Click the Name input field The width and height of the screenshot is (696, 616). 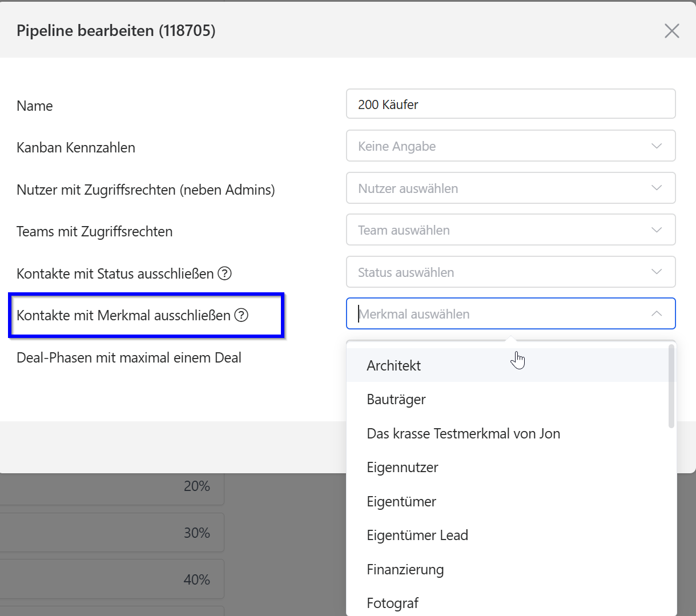click(x=510, y=104)
